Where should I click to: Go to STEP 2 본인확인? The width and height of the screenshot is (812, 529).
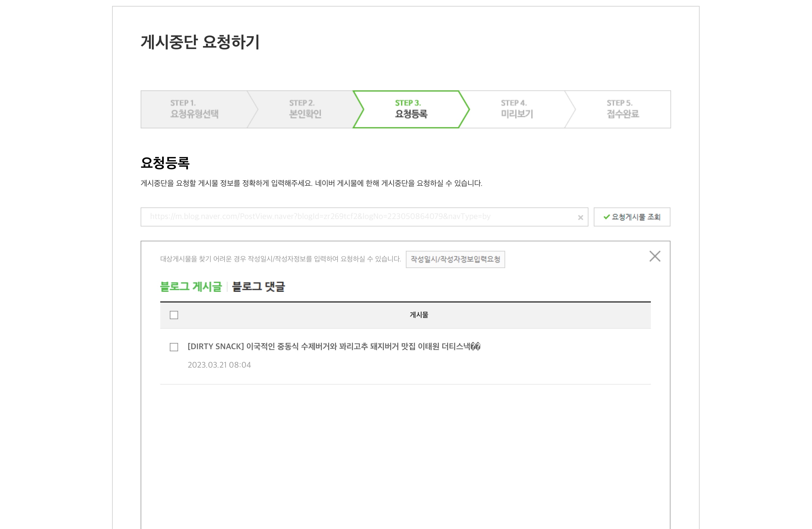click(305, 109)
